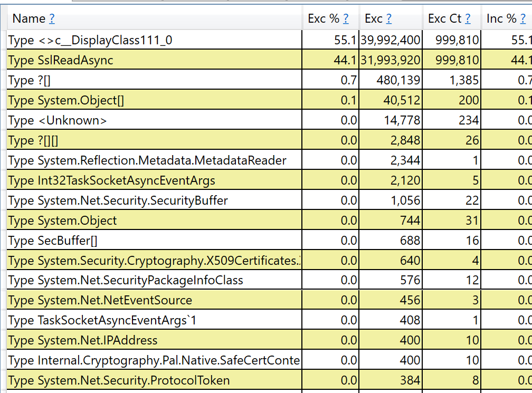This screenshot has height=393, width=532.
Task: Open help link next to Exc Ct header
Action: [x=468, y=18]
